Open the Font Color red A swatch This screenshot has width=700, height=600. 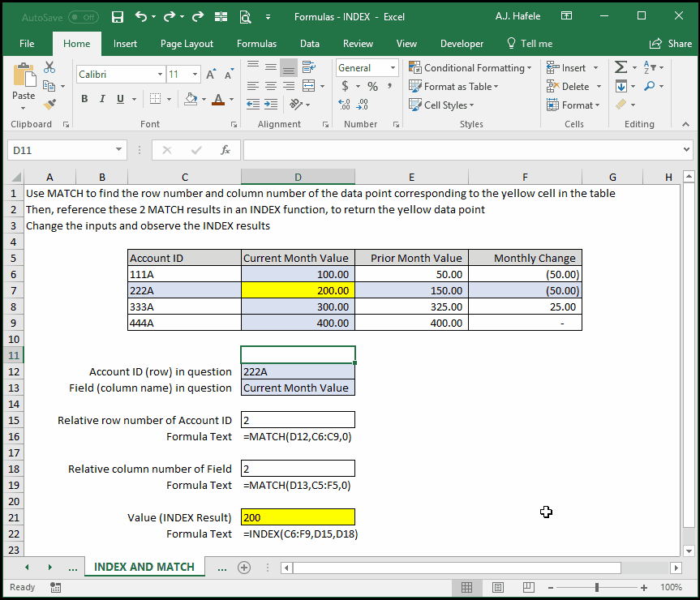point(218,99)
